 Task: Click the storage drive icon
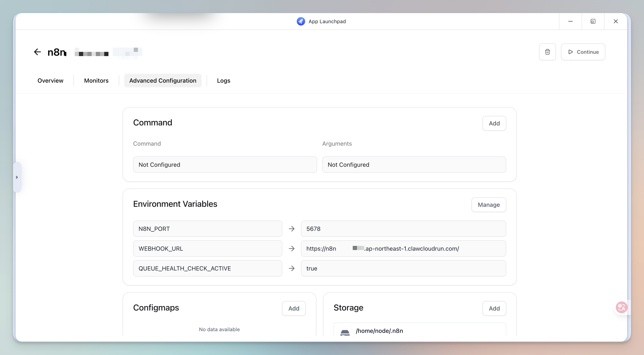345,332
